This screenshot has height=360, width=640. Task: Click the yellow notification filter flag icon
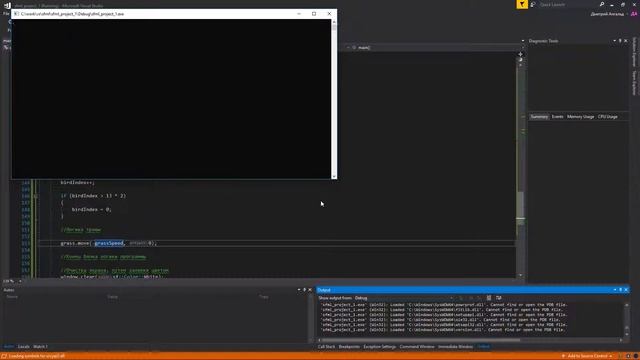pos(522,4)
